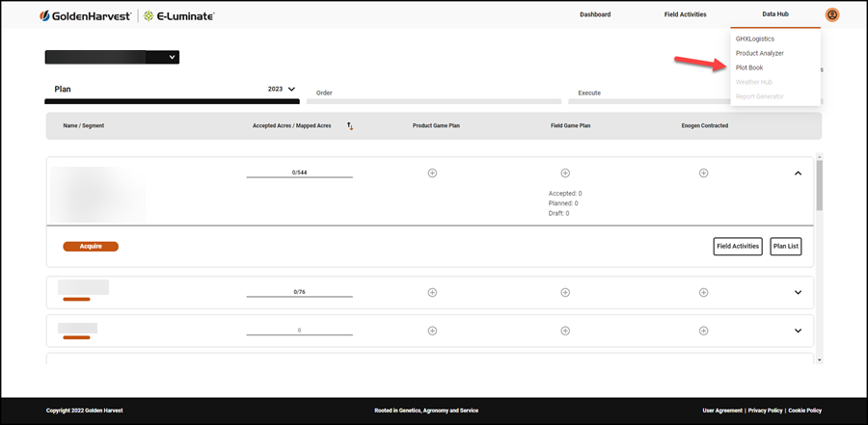Screen dimensions: 868x425
Task: Click the E-Luminate logo
Action: click(x=178, y=16)
